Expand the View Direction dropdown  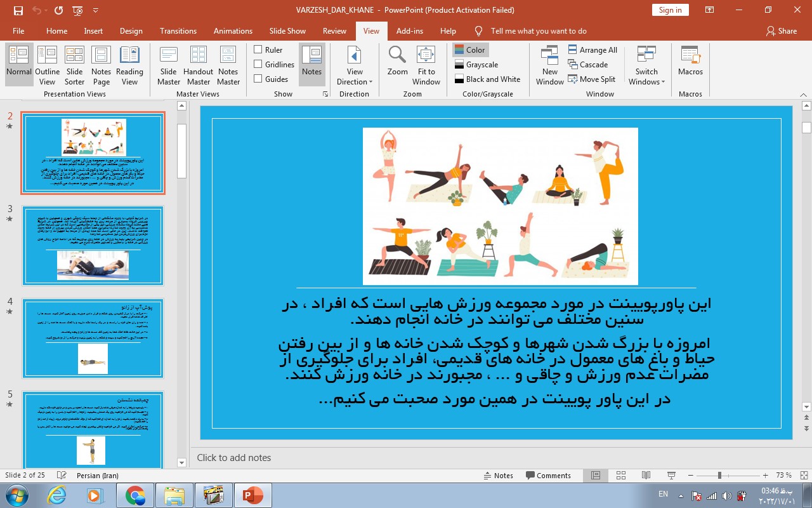pyautogui.click(x=355, y=81)
